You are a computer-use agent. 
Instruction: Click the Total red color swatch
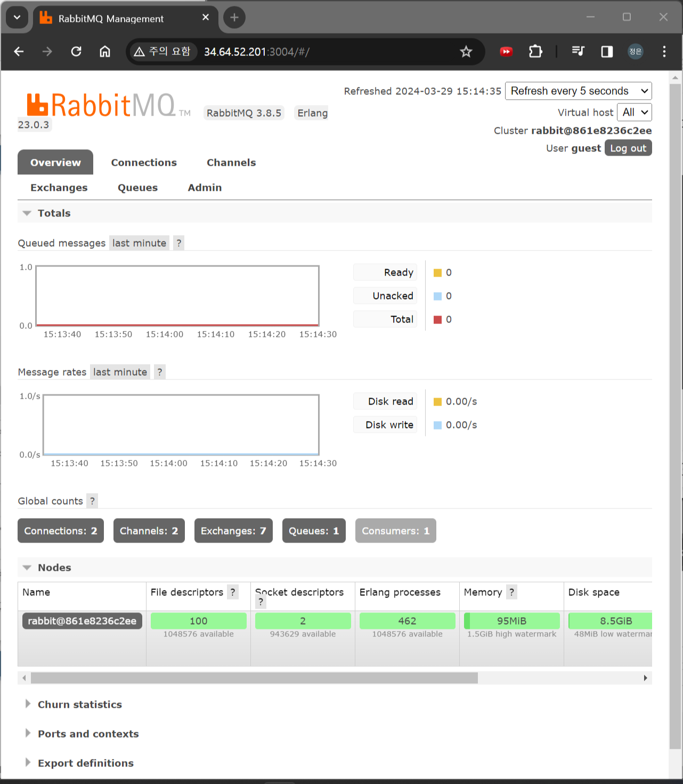[x=437, y=320]
